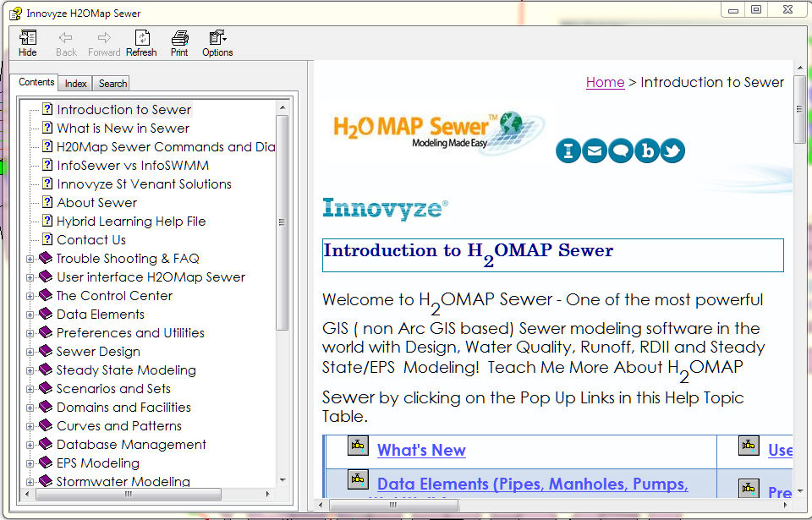Click the book icon for Sewer Design
812x520 pixels.
click(46, 351)
